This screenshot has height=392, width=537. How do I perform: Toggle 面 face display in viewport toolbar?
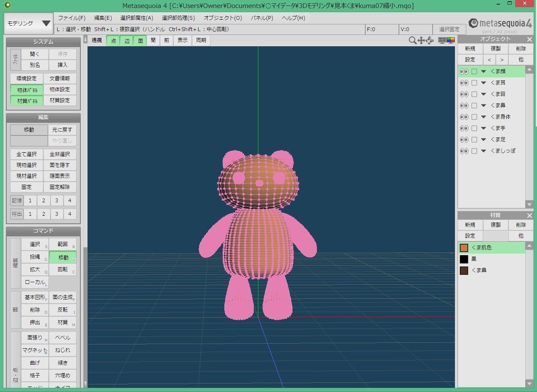pyautogui.click(x=141, y=40)
